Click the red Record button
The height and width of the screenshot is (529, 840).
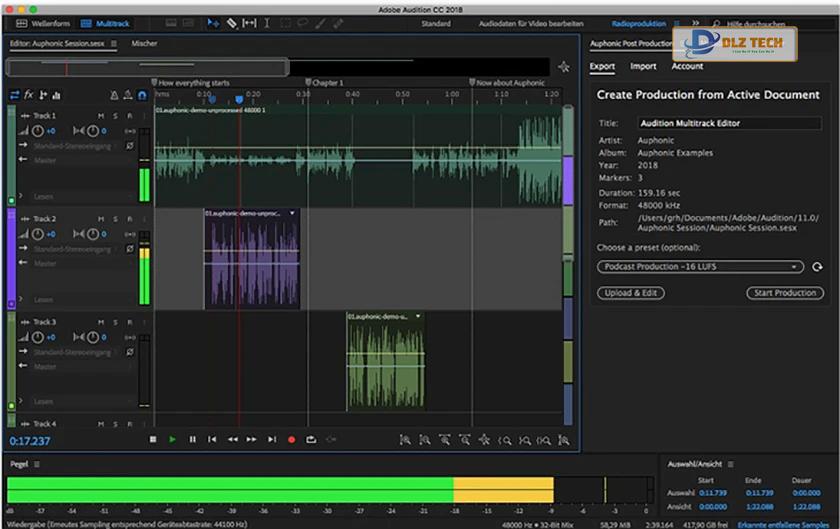point(291,439)
